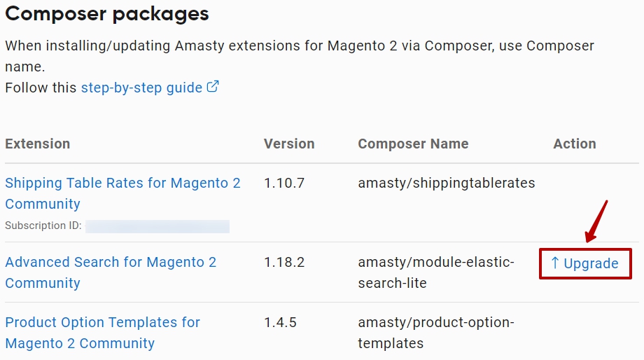
Task: Click the up arrow icon in Upgrade
Action: (x=555, y=263)
